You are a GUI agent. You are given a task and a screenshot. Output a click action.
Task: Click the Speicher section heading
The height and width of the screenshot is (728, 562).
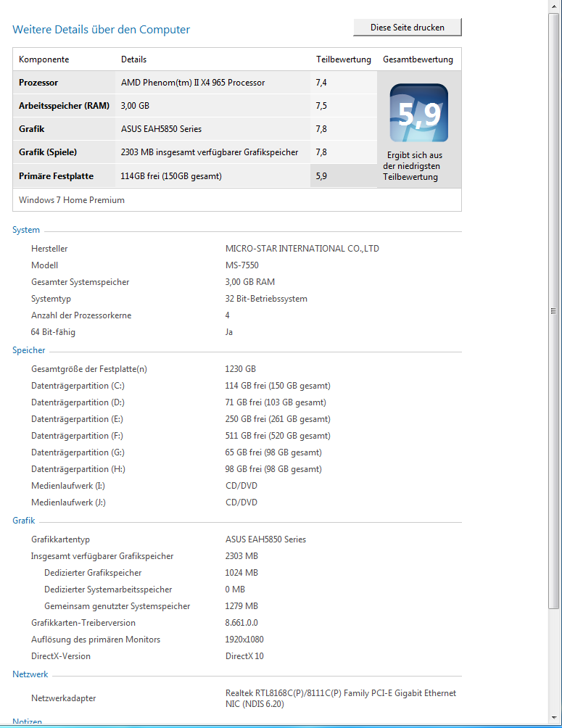[x=29, y=350]
